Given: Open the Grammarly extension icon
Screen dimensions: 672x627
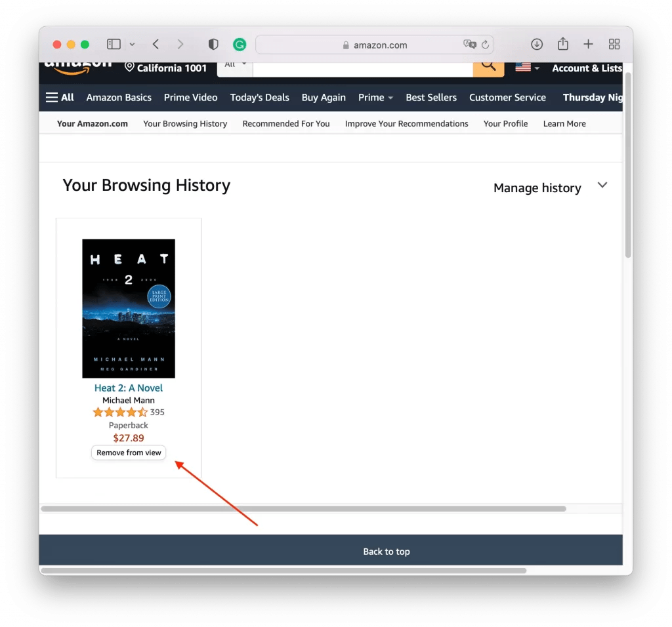Looking at the screenshot, I should (240, 44).
